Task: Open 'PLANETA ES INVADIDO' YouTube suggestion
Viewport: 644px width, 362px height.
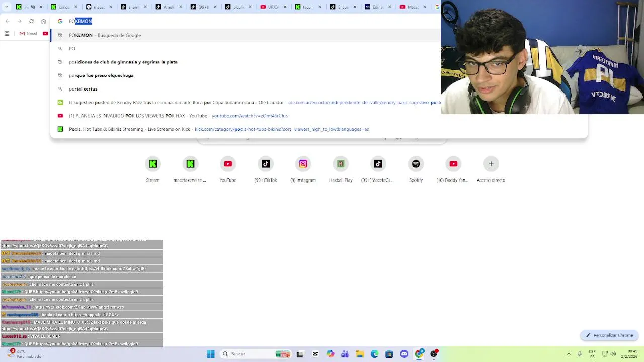Action: pyautogui.click(x=319, y=116)
